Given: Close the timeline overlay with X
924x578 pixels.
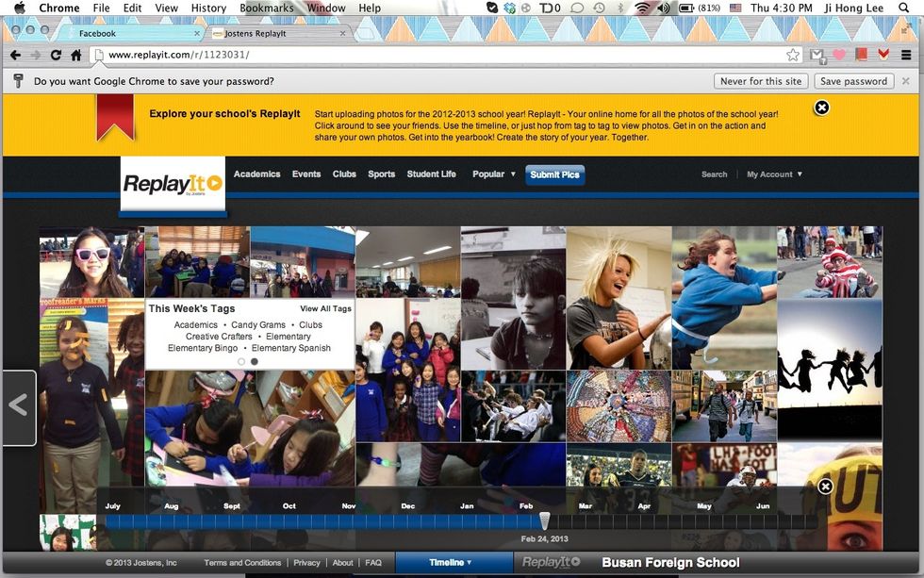Looking at the screenshot, I should [826, 487].
